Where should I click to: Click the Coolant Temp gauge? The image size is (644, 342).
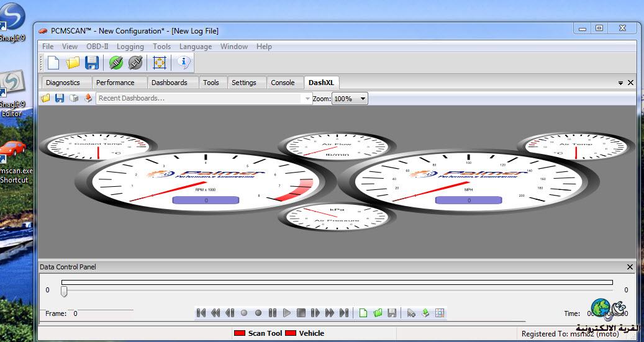coord(98,146)
